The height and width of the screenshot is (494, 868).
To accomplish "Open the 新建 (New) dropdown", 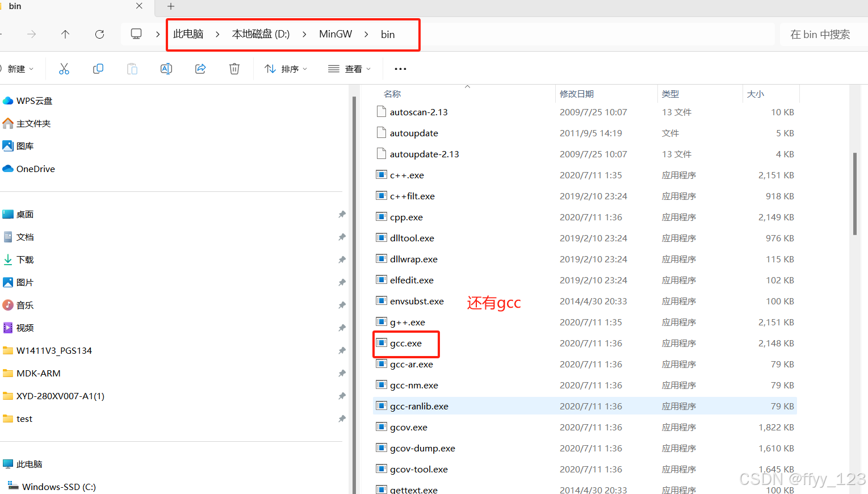I will 20,69.
